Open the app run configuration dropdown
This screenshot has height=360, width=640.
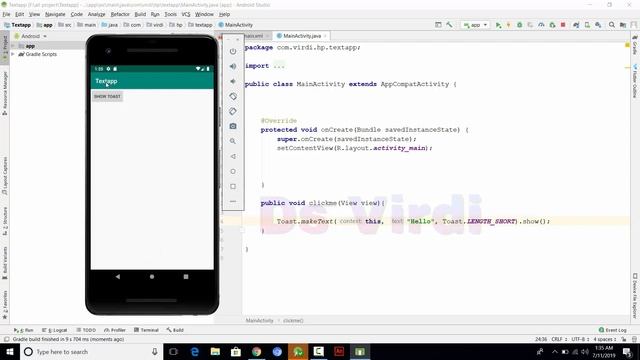pos(475,25)
